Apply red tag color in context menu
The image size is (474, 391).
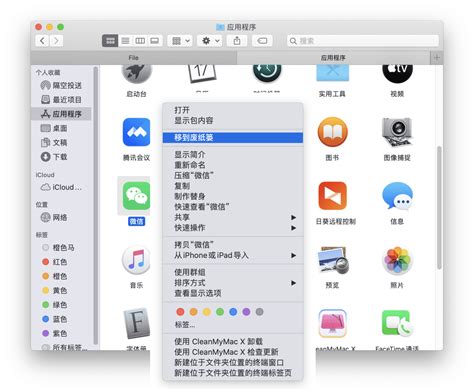(180, 312)
